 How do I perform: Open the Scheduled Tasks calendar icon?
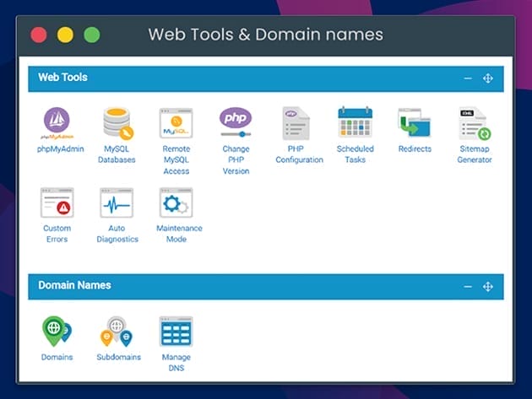coord(355,123)
